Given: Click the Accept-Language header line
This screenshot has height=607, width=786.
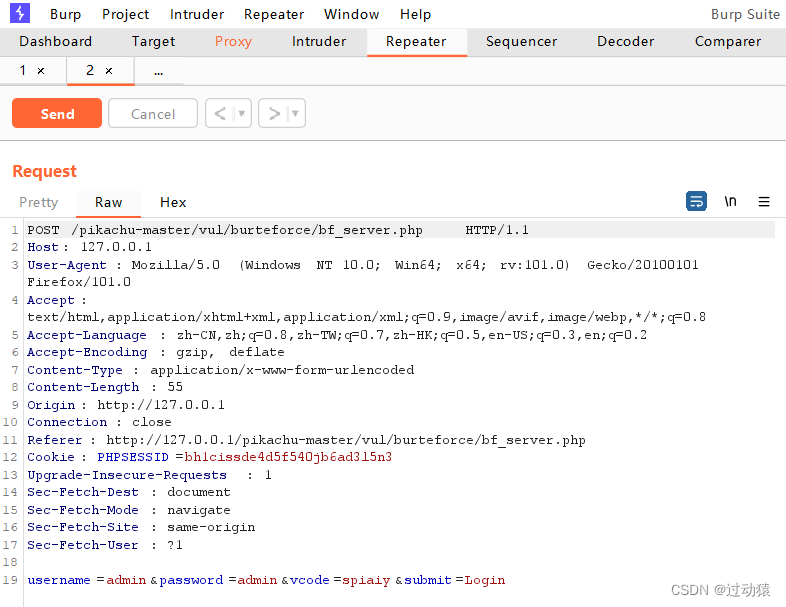Looking at the screenshot, I should coord(337,335).
